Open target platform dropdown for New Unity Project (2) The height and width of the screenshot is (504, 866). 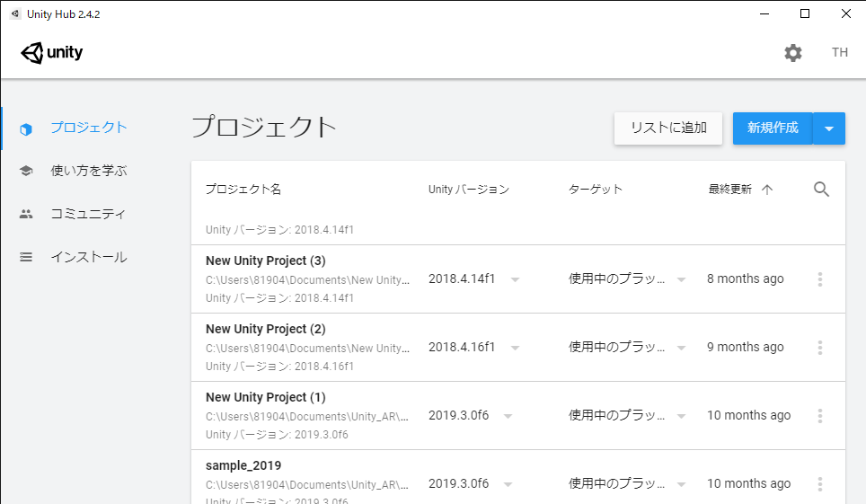[682, 349]
